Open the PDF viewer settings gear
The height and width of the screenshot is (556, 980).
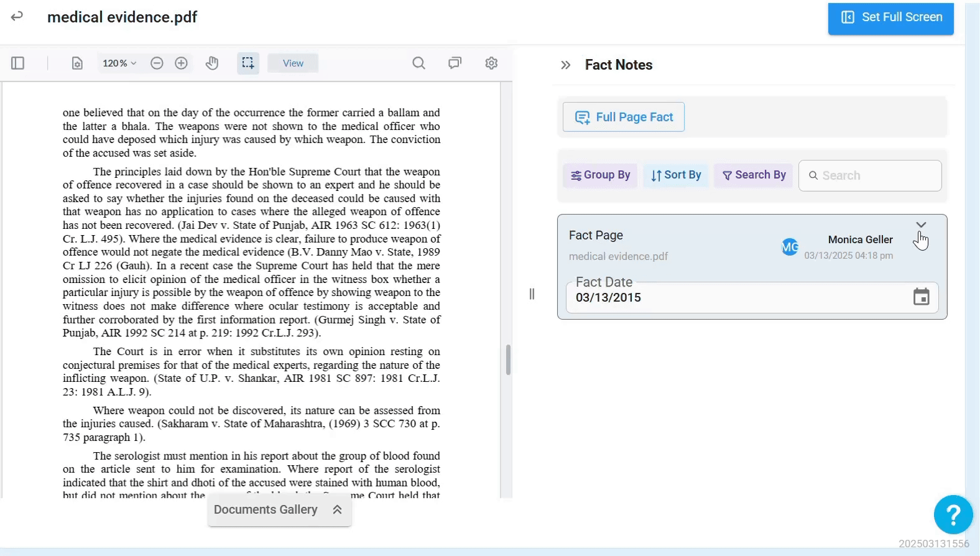click(491, 63)
